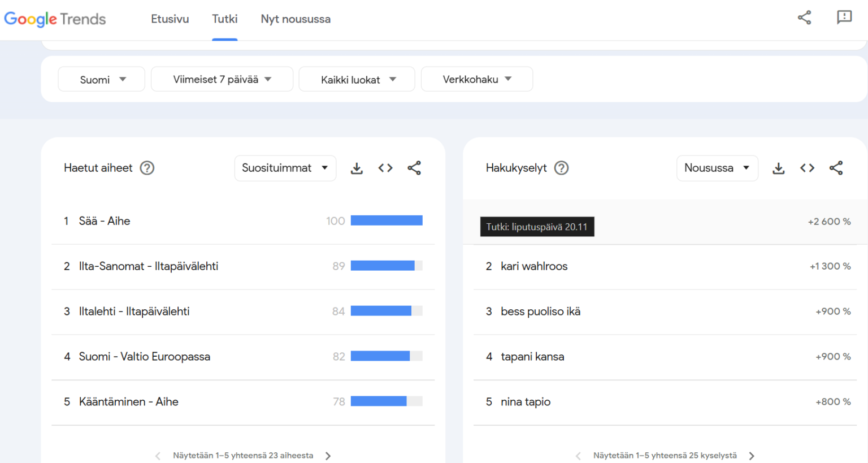Click text Näytetään 1–5 yhteensä 25 kyselystä
Image resolution: width=868 pixels, height=463 pixels.
tap(665, 456)
